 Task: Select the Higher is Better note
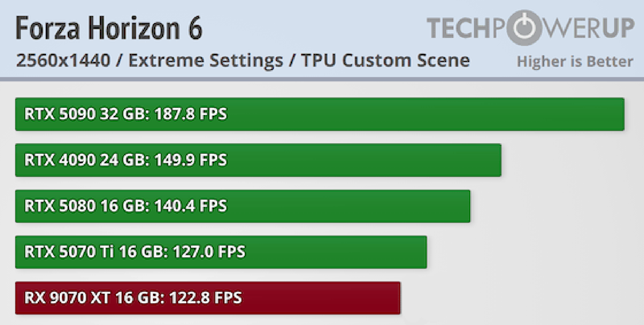click(x=575, y=61)
